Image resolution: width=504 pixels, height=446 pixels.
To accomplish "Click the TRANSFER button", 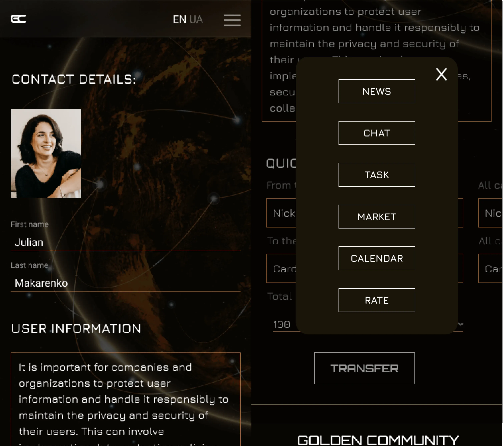I will 364,368.
